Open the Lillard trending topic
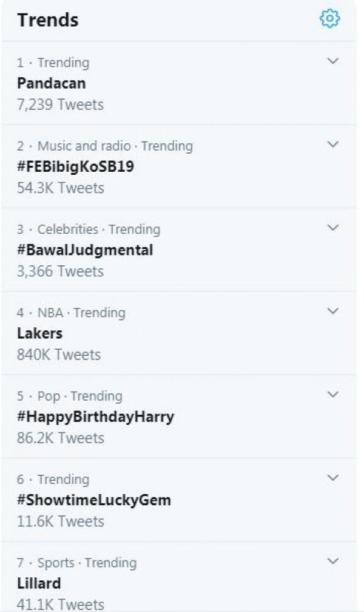The image size is (364, 612). click(39, 583)
